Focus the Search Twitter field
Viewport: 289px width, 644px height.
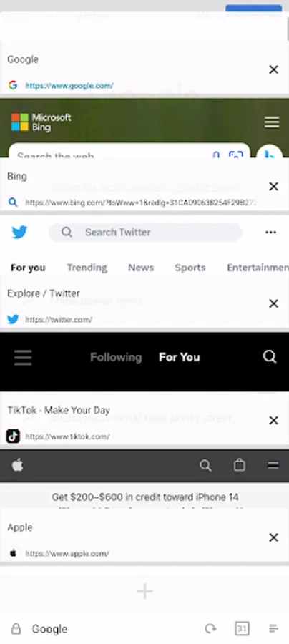coord(145,233)
